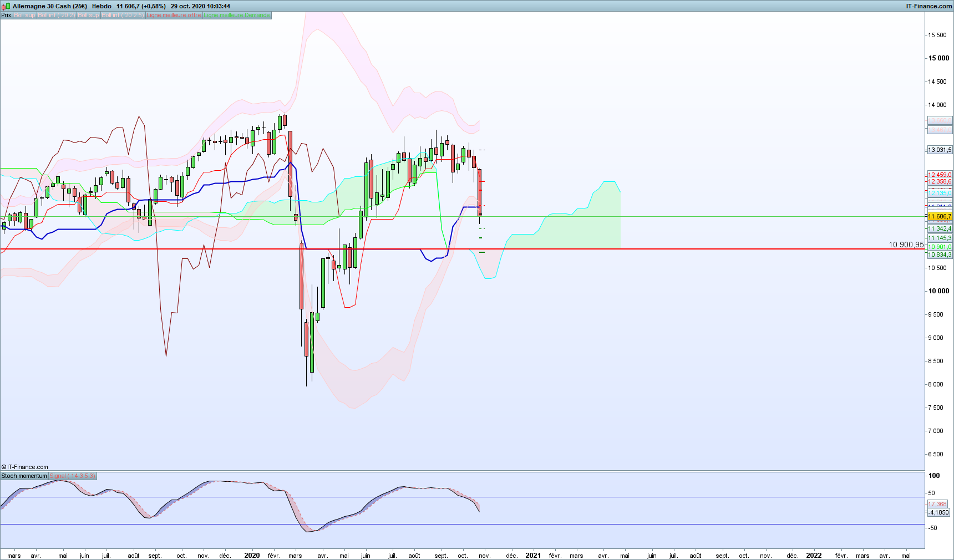Select the green 11 342,4 price tag
The width and height of the screenshot is (954, 560).
940,228
